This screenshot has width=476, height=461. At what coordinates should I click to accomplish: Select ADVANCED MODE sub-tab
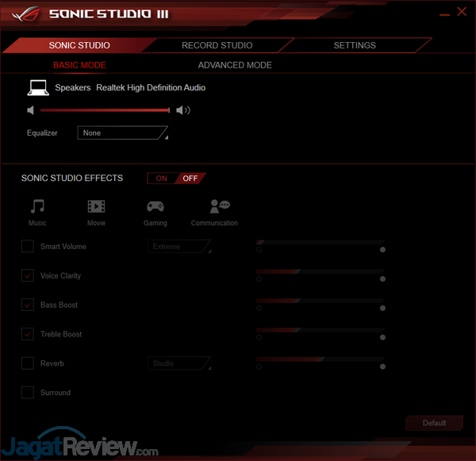235,65
